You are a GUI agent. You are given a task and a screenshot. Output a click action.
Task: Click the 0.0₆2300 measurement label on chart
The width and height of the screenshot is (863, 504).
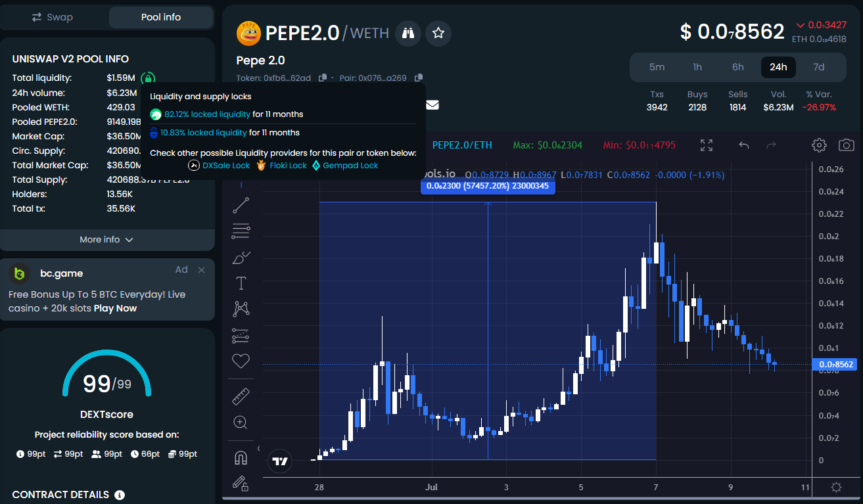click(488, 187)
